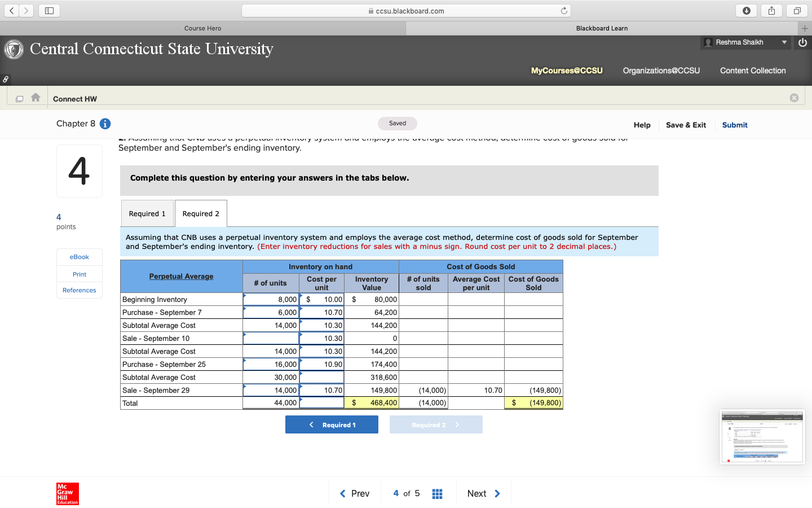Open the browser tab overview icon

coord(796,10)
